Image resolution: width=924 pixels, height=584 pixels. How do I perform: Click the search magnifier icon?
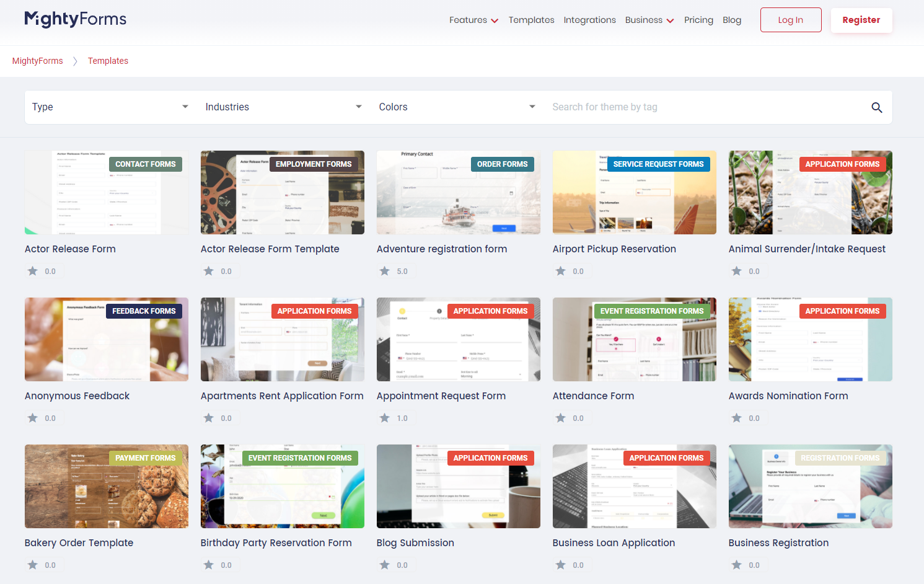[877, 107]
